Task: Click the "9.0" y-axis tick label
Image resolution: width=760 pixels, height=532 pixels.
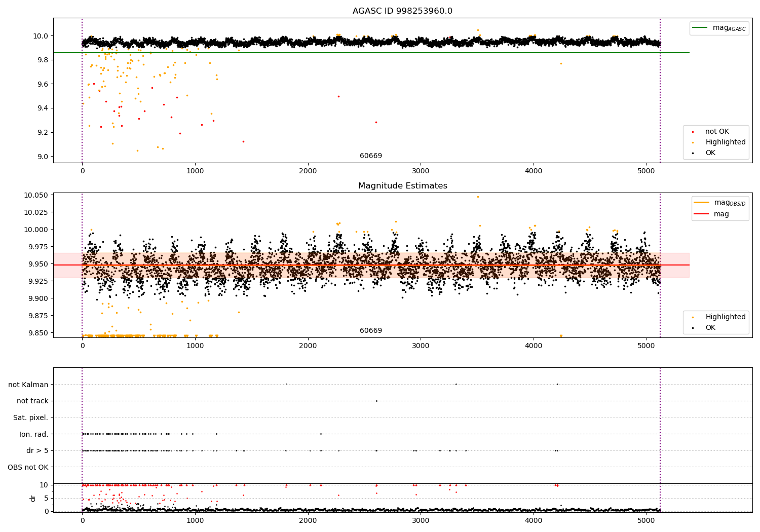Action: click(x=43, y=157)
